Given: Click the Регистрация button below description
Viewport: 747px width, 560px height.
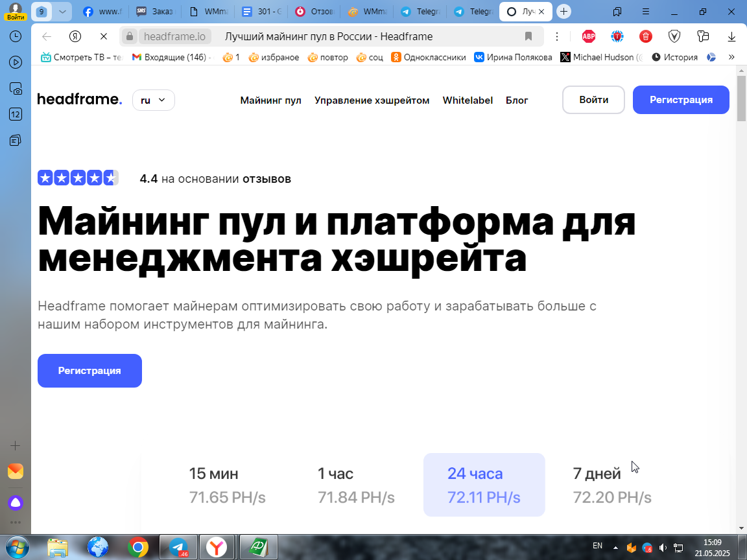Looking at the screenshot, I should (89, 371).
